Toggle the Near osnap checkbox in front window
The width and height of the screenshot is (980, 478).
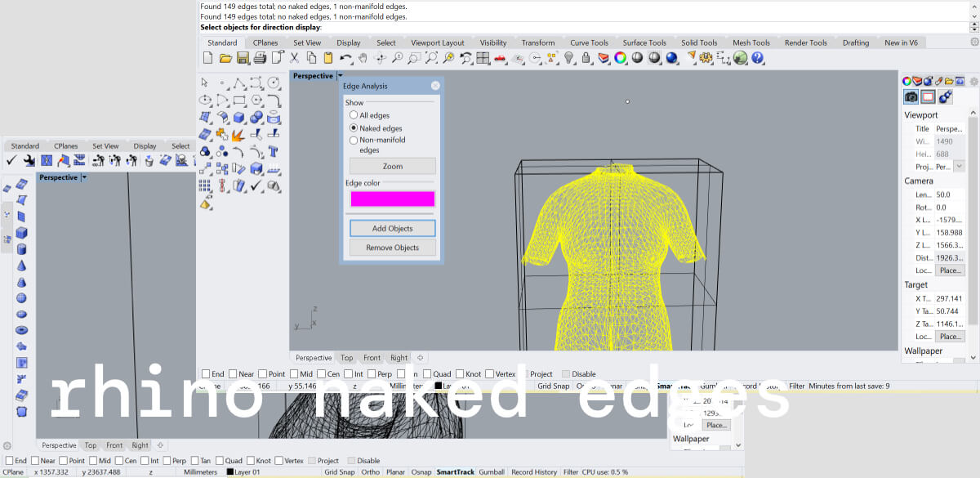[232, 374]
